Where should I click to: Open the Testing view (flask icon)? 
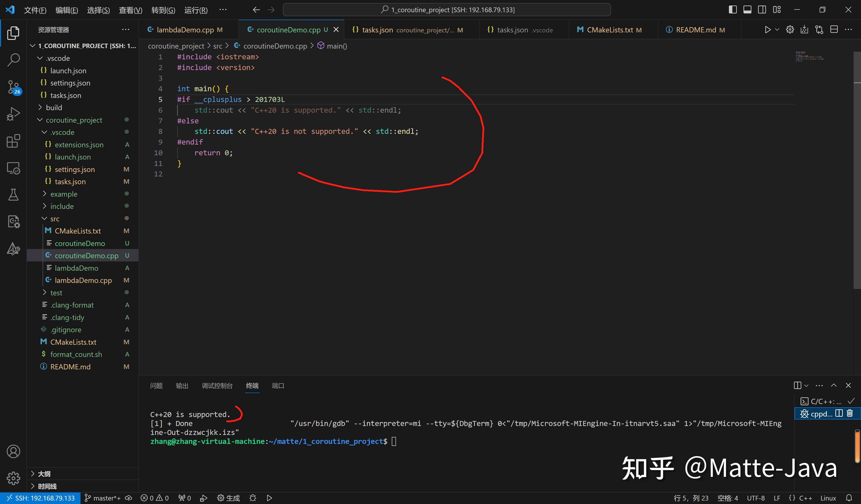[x=13, y=194]
